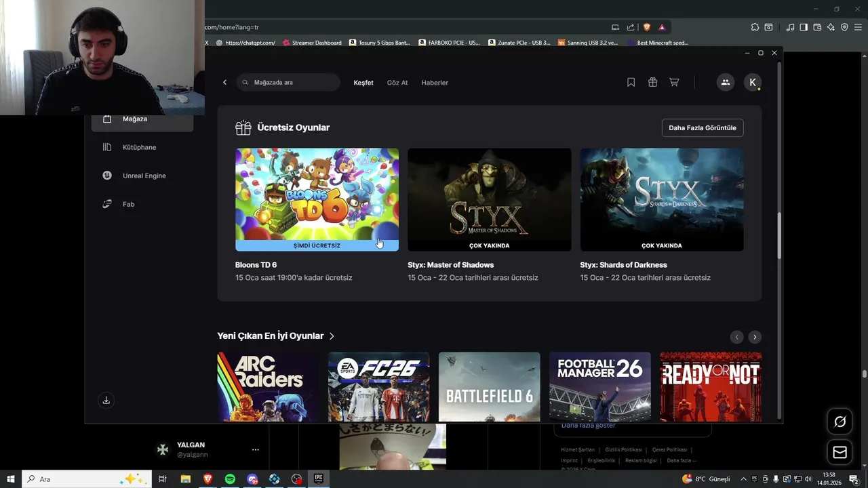Open the Hizmet Şartları footer link
Screen dimensions: 868x488
pyautogui.click(x=578, y=449)
